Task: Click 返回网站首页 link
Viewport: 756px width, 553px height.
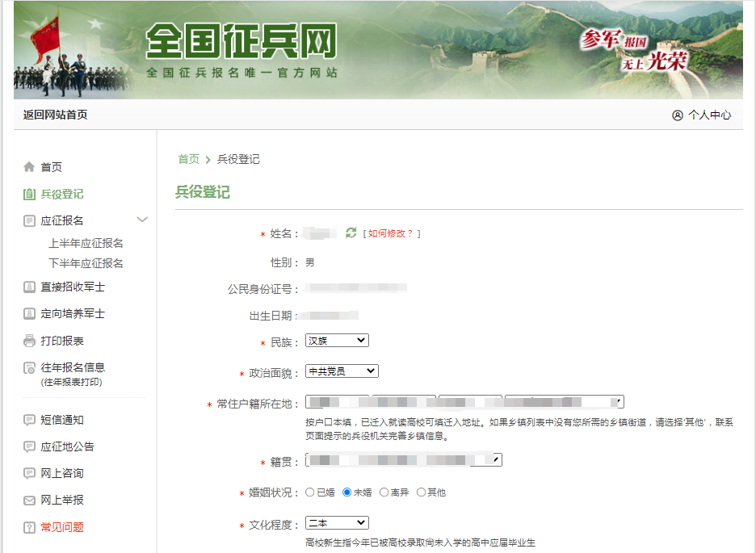Action: (x=55, y=115)
